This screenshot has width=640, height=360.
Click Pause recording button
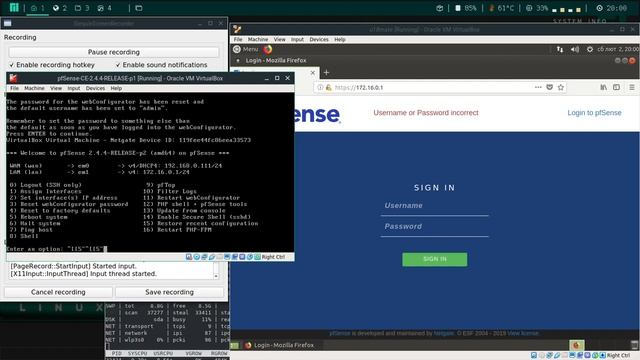tap(114, 52)
